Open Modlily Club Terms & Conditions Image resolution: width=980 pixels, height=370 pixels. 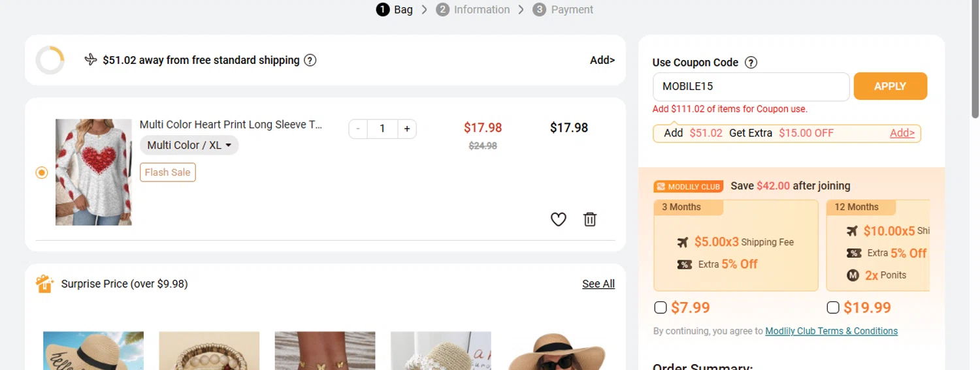coord(831,331)
